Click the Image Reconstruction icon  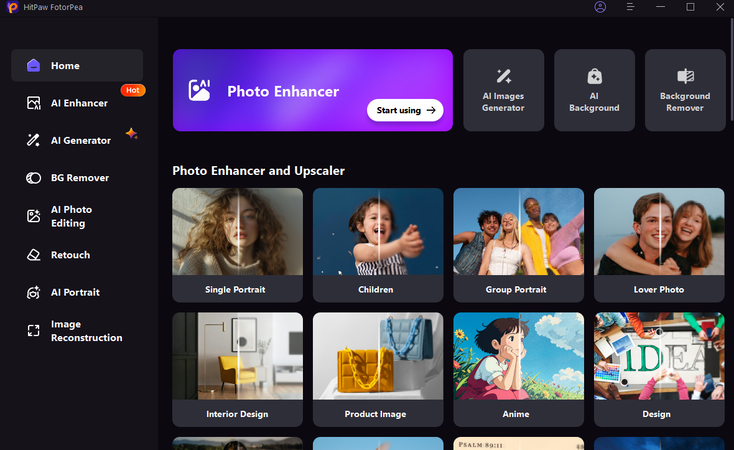click(x=34, y=331)
